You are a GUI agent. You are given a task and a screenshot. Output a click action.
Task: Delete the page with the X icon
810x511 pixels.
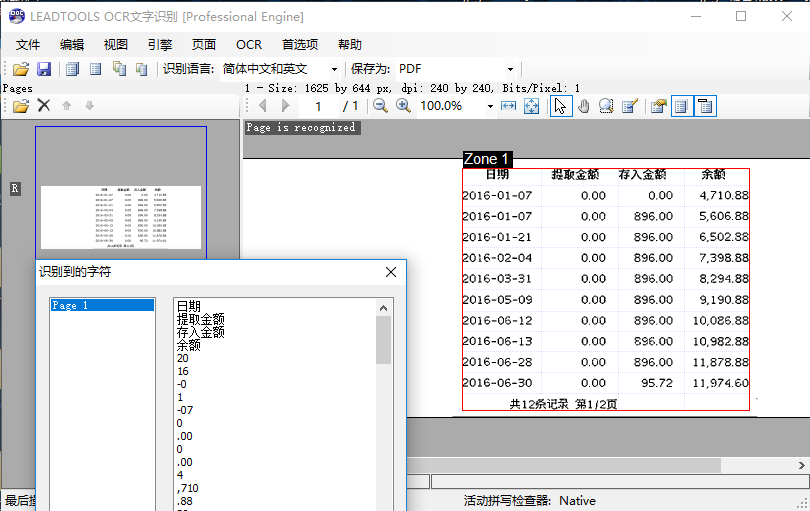tap(44, 105)
